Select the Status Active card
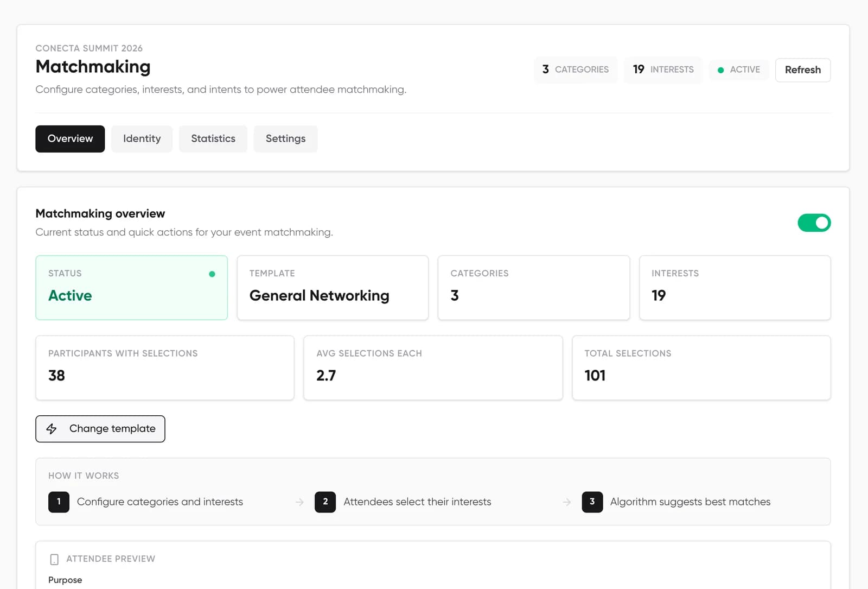The height and width of the screenshot is (589, 868). (x=131, y=288)
